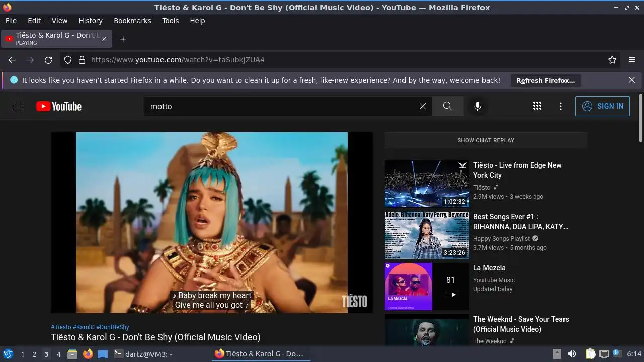
Task: Click the blue notification tray icon
Action: click(x=617, y=354)
